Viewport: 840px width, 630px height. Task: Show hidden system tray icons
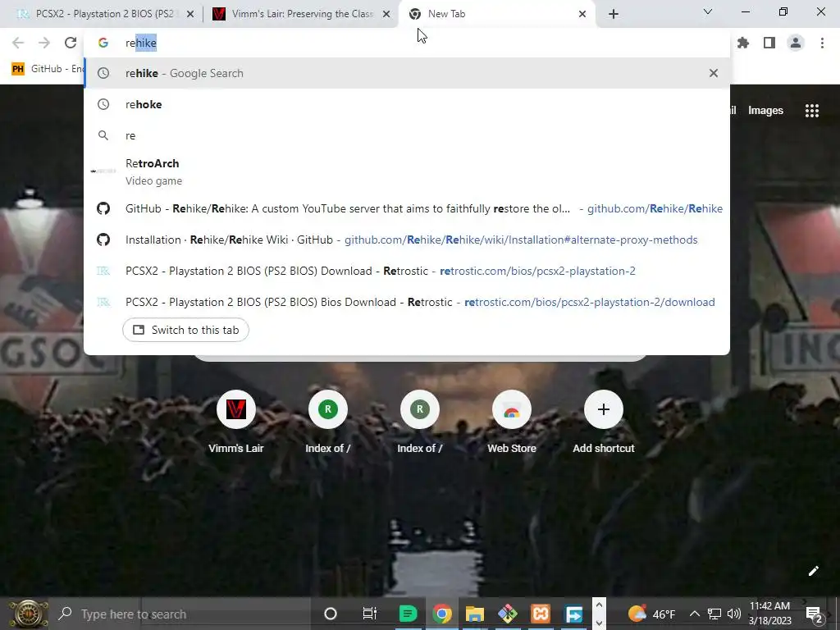pyautogui.click(x=694, y=614)
